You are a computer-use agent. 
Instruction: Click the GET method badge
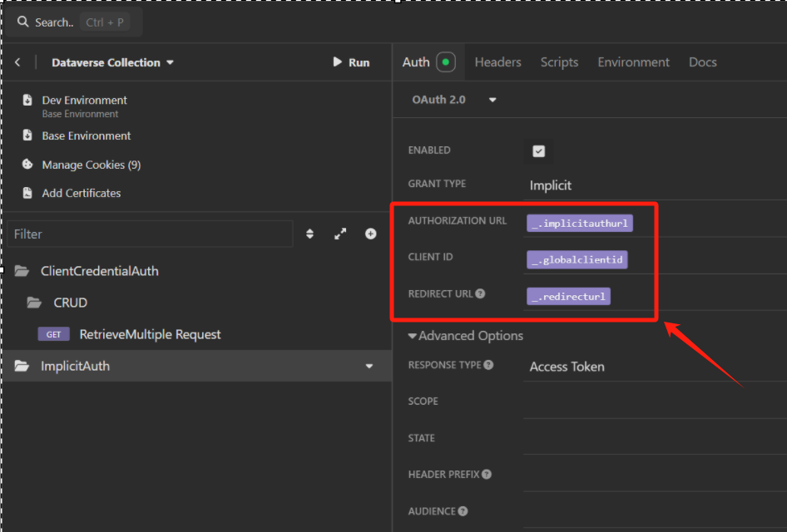coord(54,334)
